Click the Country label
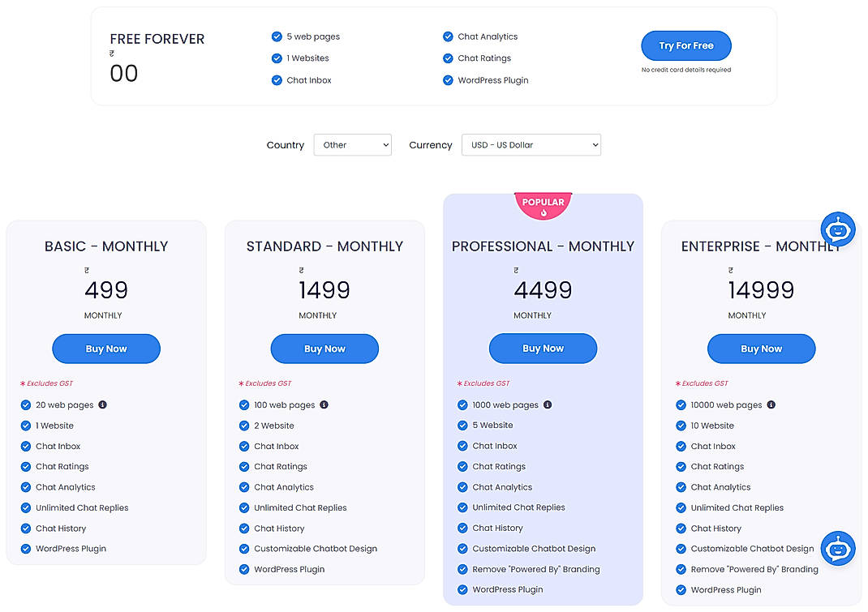The image size is (868, 612). (285, 145)
